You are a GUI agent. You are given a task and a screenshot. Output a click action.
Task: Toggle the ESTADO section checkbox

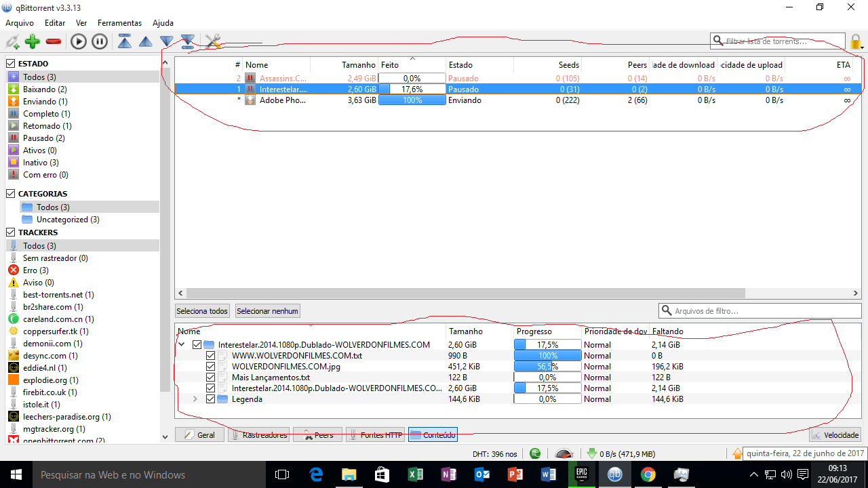tap(11, 64)
